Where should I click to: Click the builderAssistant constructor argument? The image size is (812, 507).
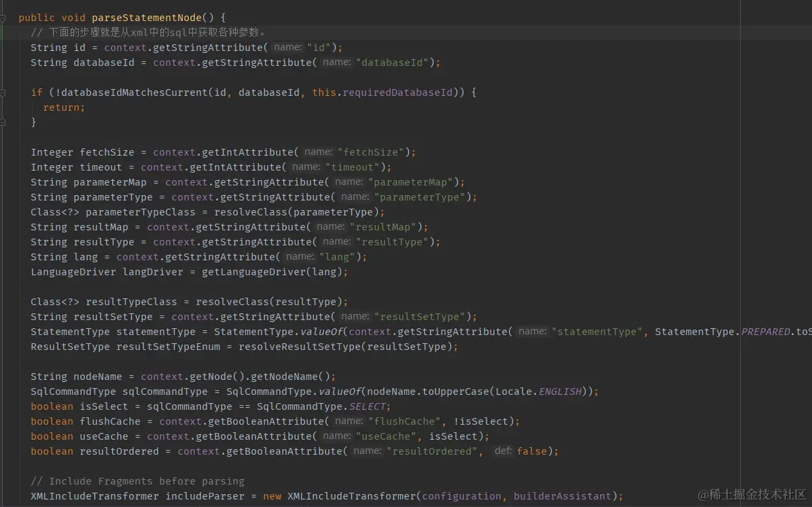pyautogui.click(x=563, y=496)
